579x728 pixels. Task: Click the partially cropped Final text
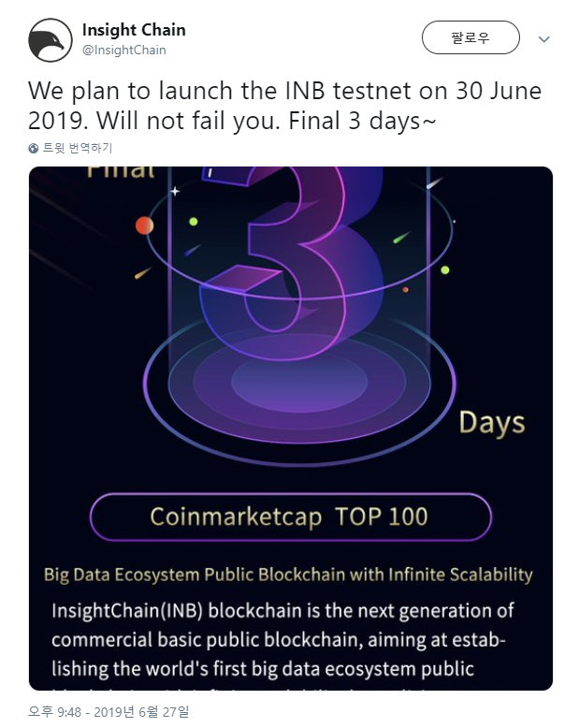point(121,172)
